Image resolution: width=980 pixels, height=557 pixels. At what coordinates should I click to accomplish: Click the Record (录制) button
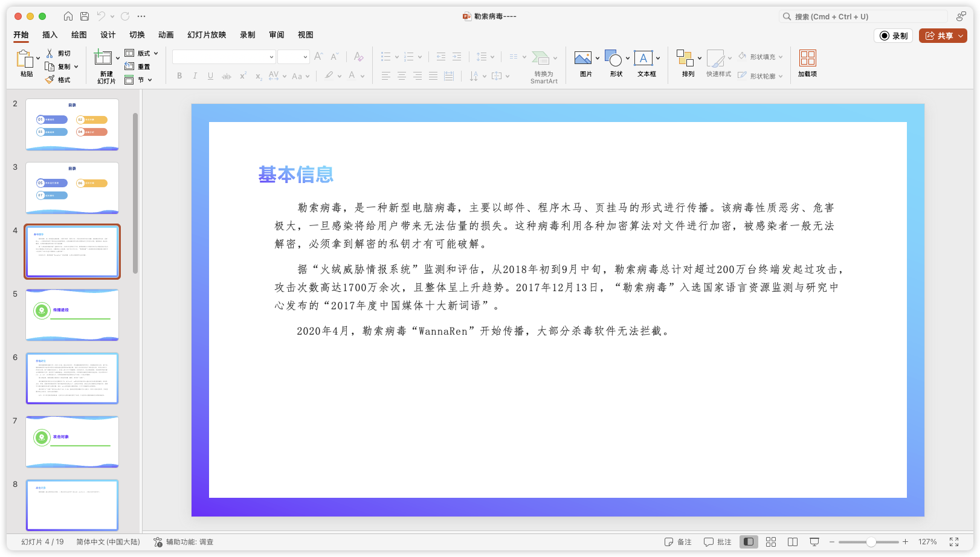893,36
